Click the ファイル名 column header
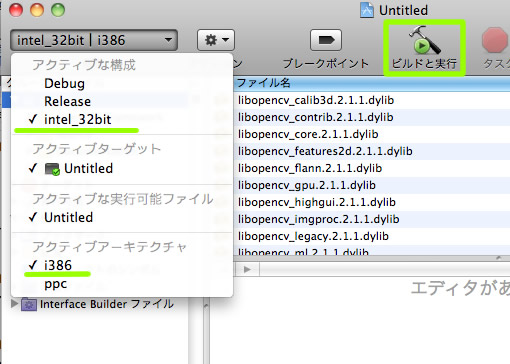510x364 pixels. pos(372,83)
